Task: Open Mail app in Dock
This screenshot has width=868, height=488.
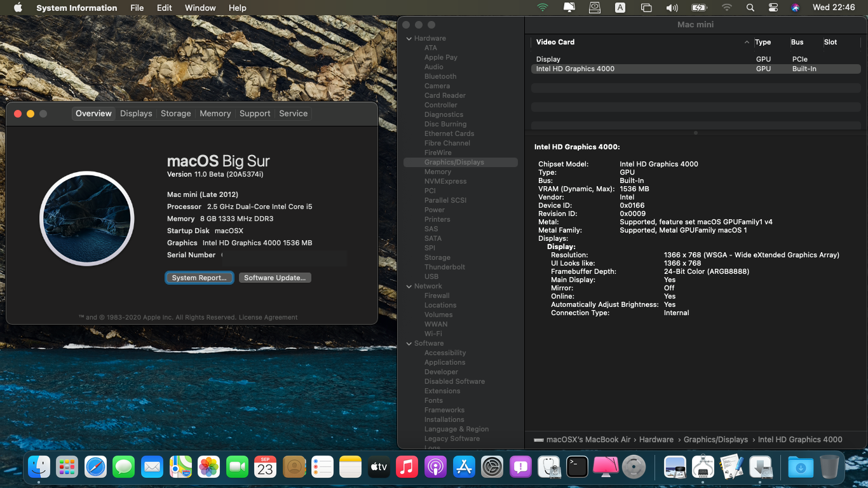Action: (x=152, y=468)
